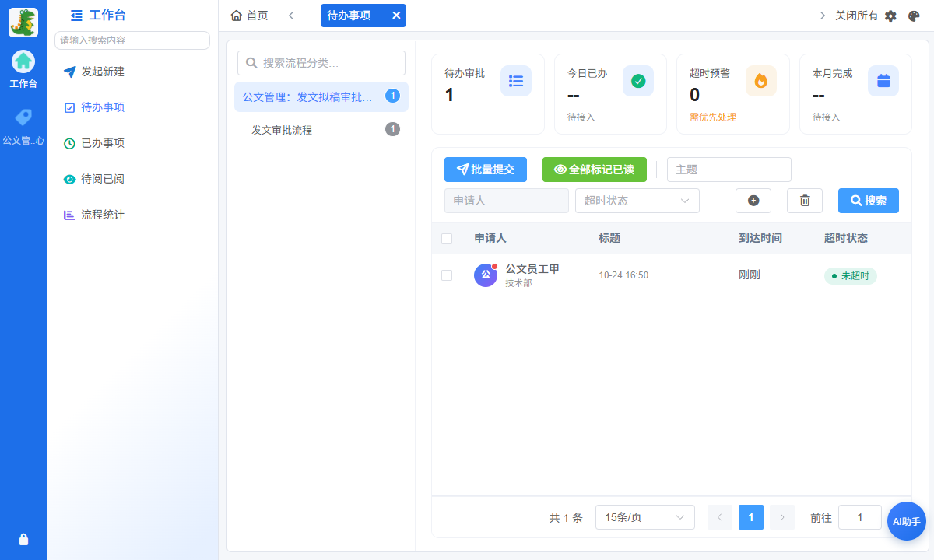Click the 到达时间 column header
Viewport: 934px width, 560px height.
[760, 238]
